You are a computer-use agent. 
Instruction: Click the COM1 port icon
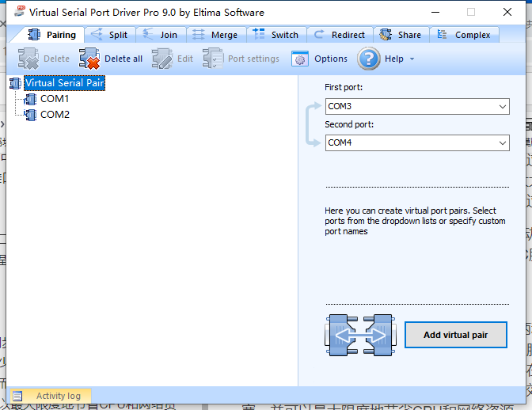[31, 100]
